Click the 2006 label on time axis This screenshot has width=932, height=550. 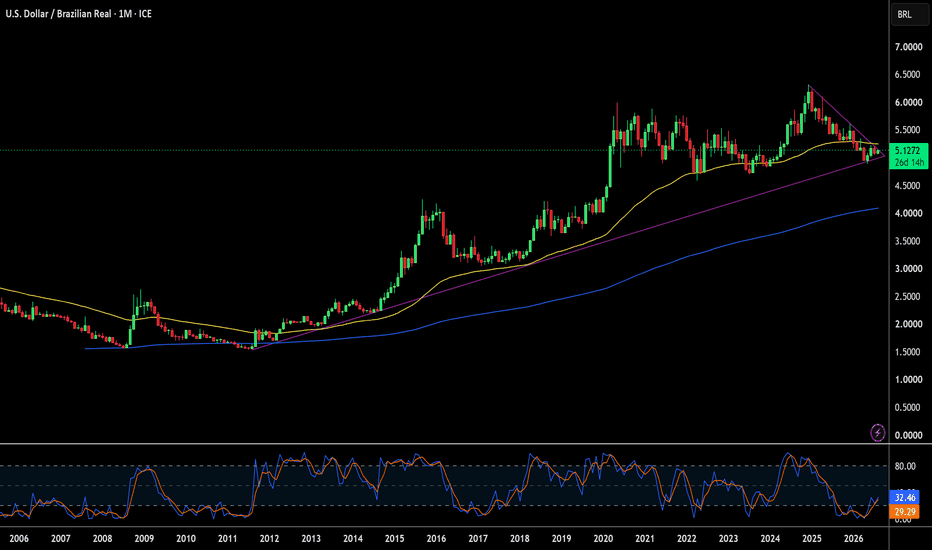(x=19, y=539)
